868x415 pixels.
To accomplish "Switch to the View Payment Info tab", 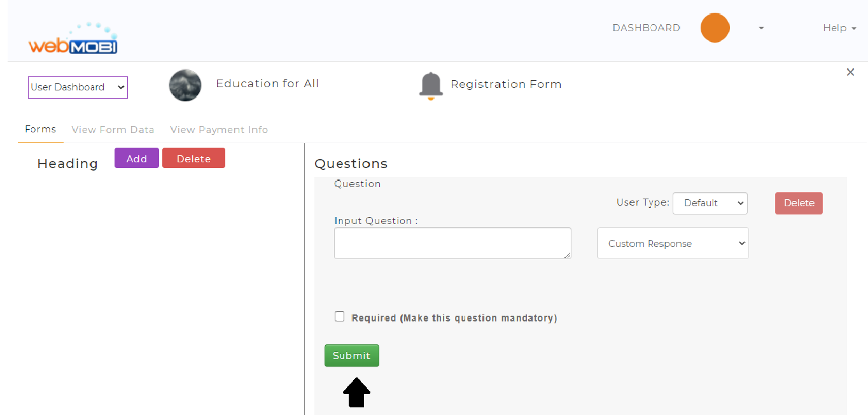I will click(x=219, y=130).
